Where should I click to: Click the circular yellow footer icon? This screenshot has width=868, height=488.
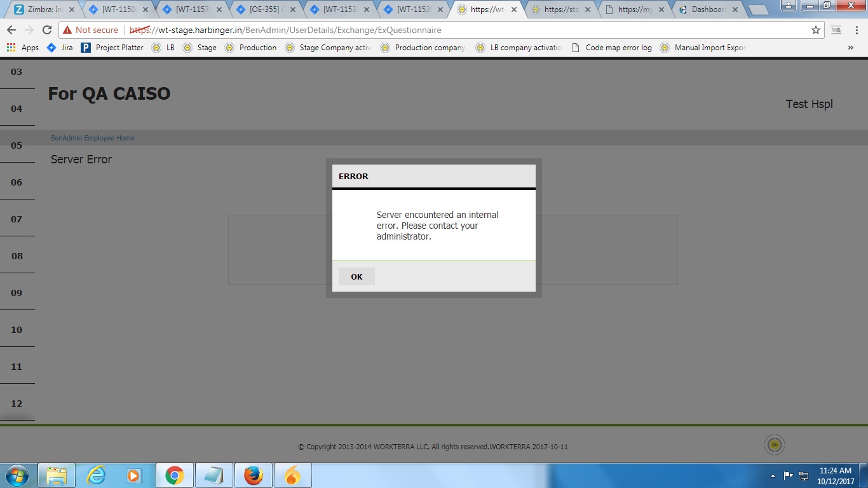(775, 445)
